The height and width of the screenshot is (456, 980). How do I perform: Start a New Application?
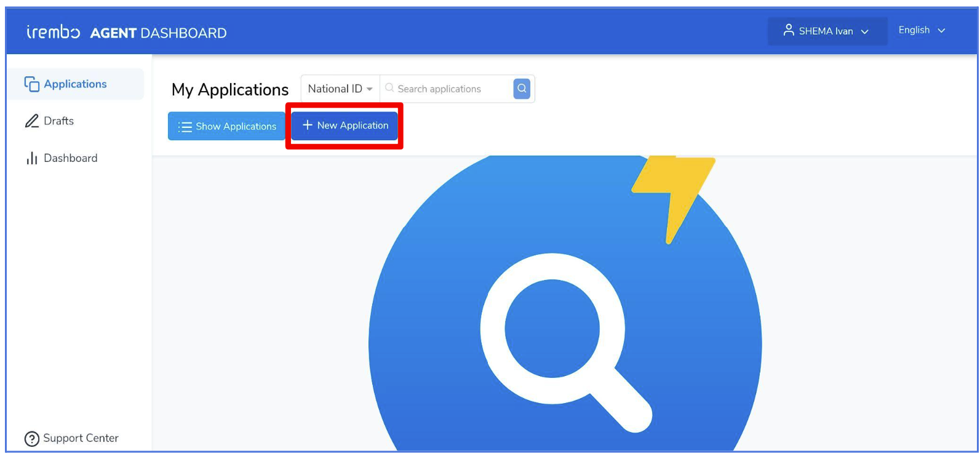tap(345, 126)
